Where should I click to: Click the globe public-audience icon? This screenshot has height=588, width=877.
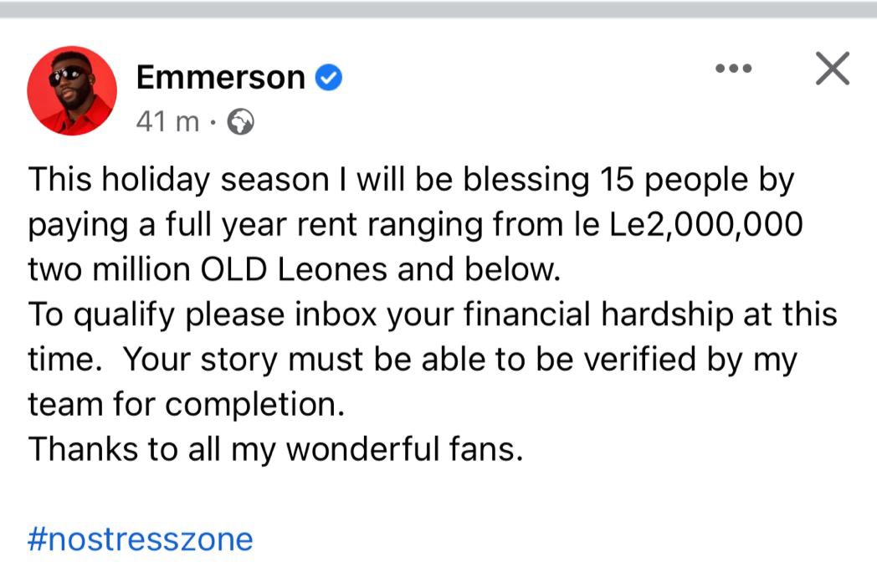tap(240, 123)
